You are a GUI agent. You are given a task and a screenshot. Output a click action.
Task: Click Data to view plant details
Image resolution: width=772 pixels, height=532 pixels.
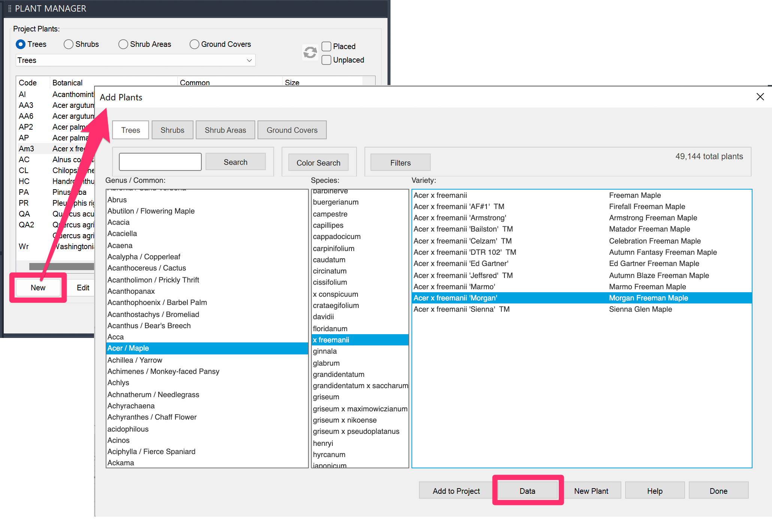tap(527, 490)
